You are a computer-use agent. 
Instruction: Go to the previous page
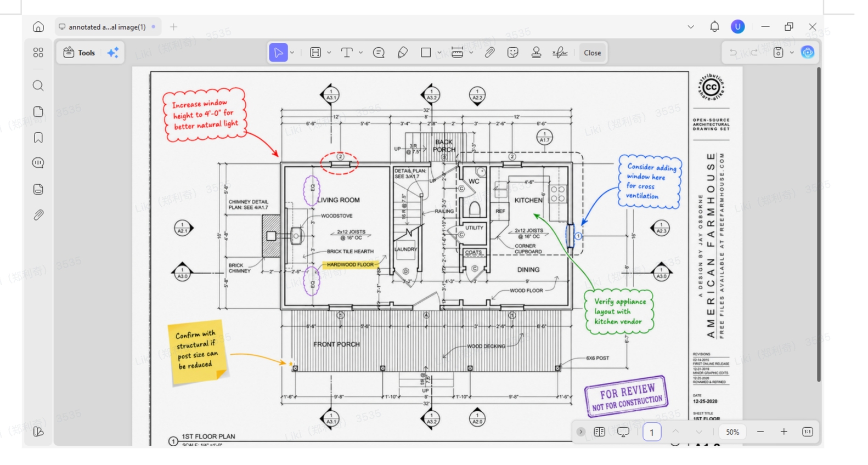pos(675,432)
